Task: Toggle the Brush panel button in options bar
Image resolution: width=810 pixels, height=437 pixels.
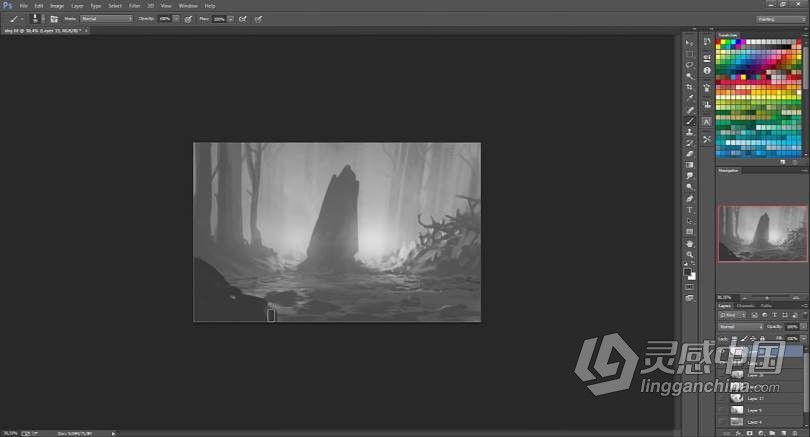Action: [54, 19]
